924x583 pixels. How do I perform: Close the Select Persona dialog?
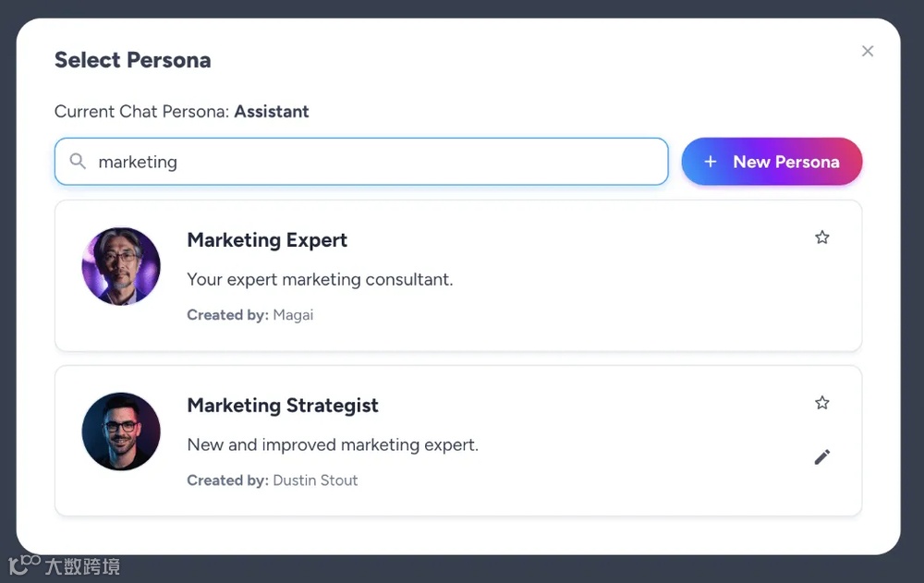coord(868,51)
